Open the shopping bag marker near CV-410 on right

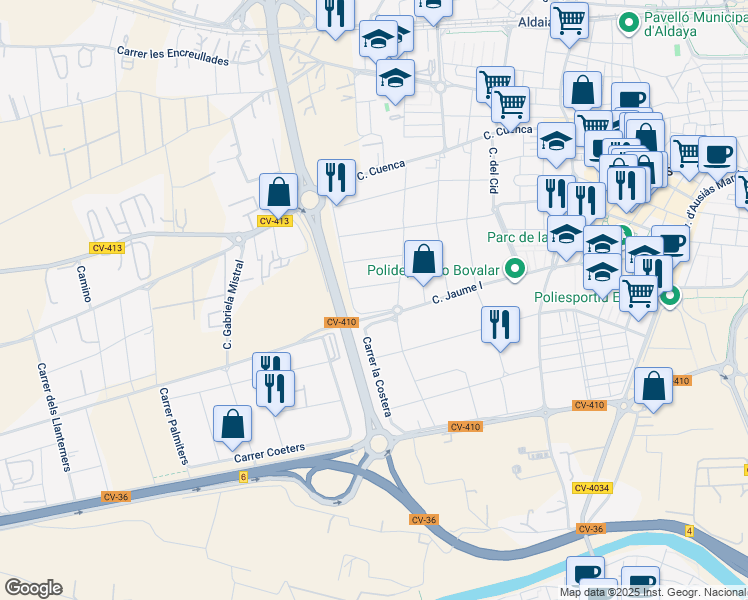pyautogui.click(x=653, y=386)
